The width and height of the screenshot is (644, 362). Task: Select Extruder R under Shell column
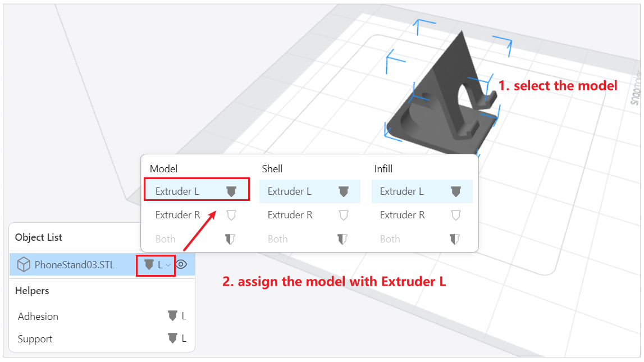(310, 215)
